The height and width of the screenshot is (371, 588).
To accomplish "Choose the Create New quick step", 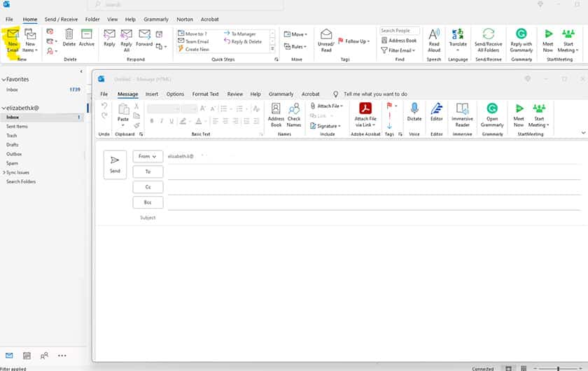I will [x=193, y=49].
